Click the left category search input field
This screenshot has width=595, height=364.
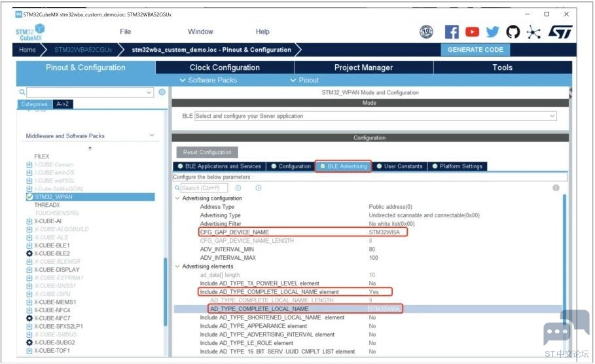tap(86, 92)
